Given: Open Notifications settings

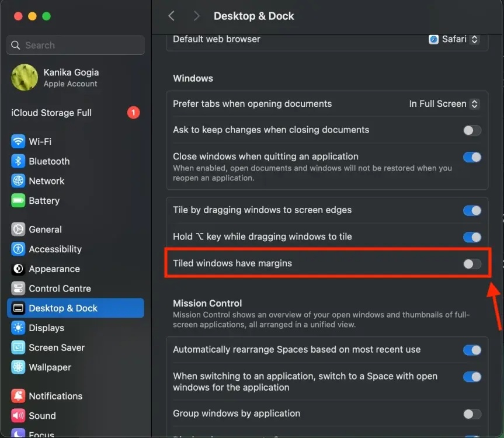Looking at the screenshot, I should (55, 395).
